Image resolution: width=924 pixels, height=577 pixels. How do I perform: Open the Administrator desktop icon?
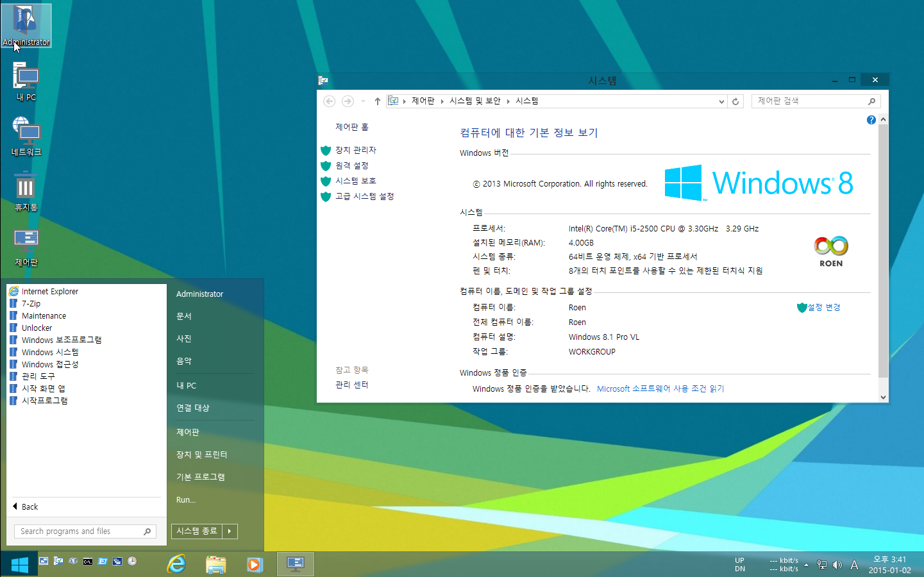pos(26,26)
